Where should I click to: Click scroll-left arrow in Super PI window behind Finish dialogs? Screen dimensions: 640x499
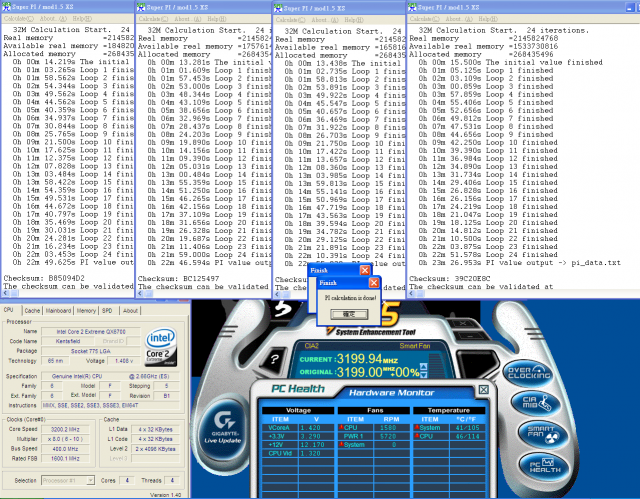click(x=278, y=294)
